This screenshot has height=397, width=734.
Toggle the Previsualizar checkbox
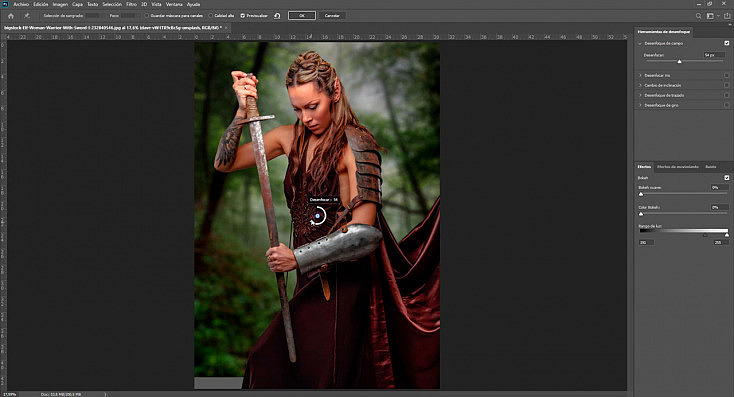coord(242,15)
